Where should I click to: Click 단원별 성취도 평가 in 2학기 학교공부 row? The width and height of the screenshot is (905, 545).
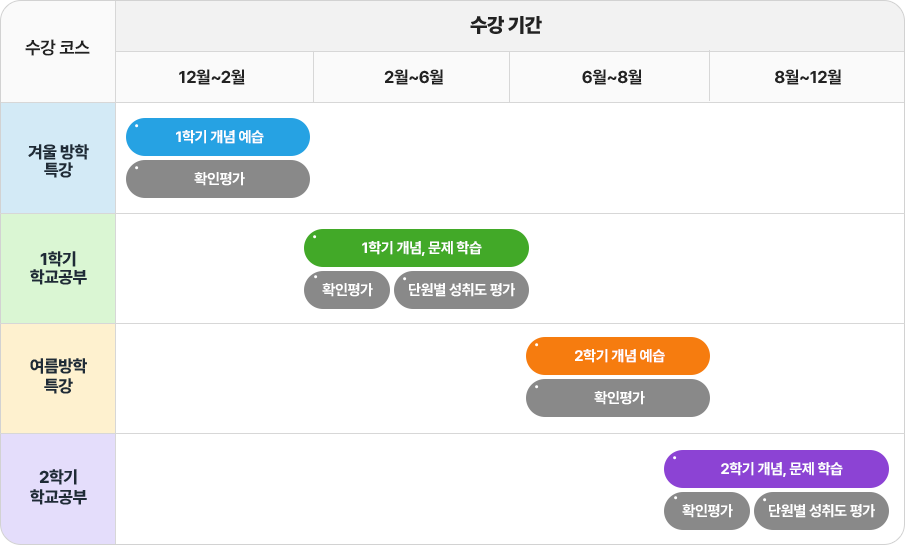(821, 511)
